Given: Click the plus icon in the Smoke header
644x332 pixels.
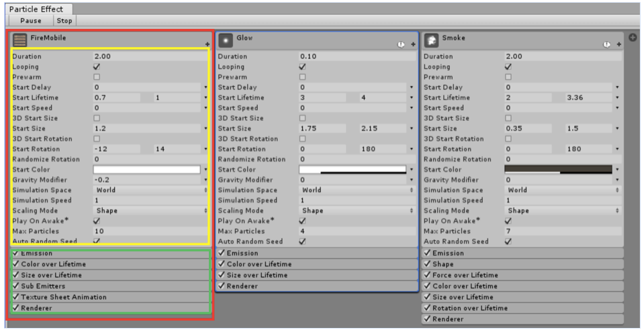Looking at the screenshot, I should (619, 44).
